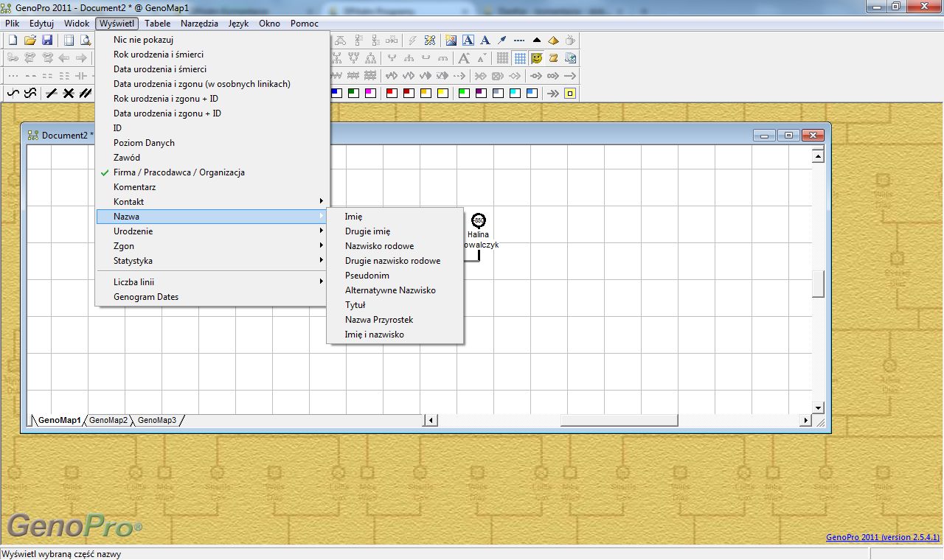The width and height of the screenshot is (944, 560).
Task: Click the Halina person symbol on canvas
Action: click(x=479, y=220)
